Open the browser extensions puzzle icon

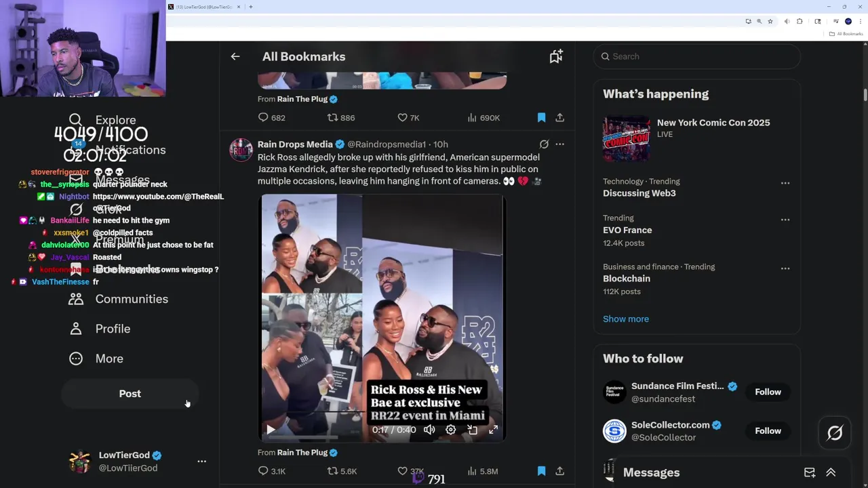pos(800,22)
